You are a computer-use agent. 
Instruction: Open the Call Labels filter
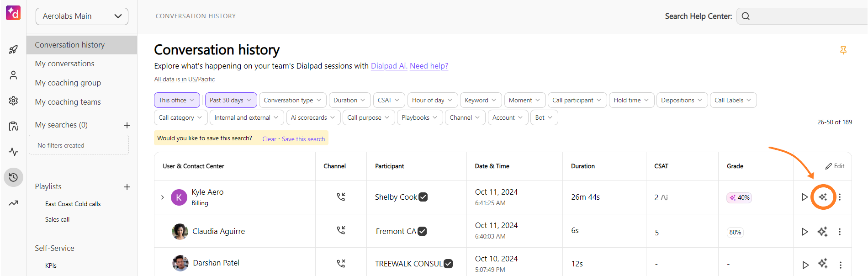pos(733,100)
